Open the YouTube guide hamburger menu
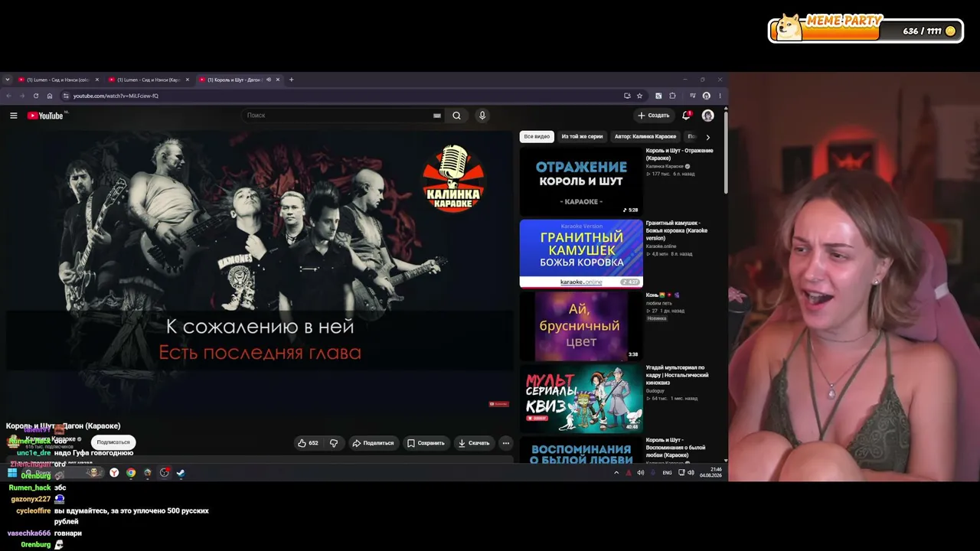This screenshot has width=980, height=551. coord(13,116)
